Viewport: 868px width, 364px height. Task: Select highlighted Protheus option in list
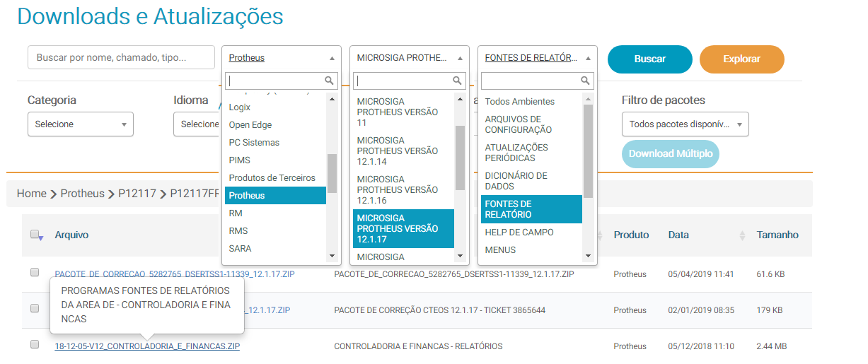point(276,196)
